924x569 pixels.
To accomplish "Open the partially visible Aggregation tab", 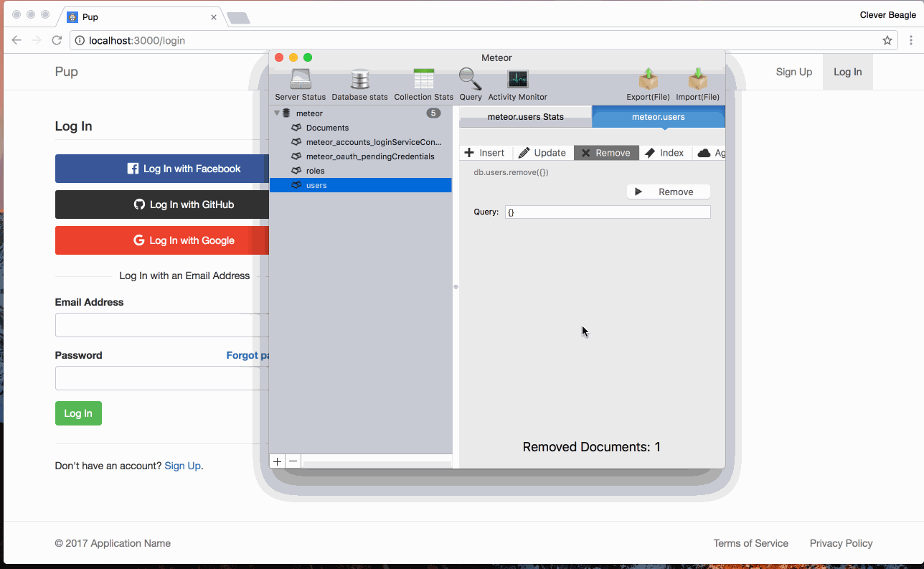I will [710, 153].
